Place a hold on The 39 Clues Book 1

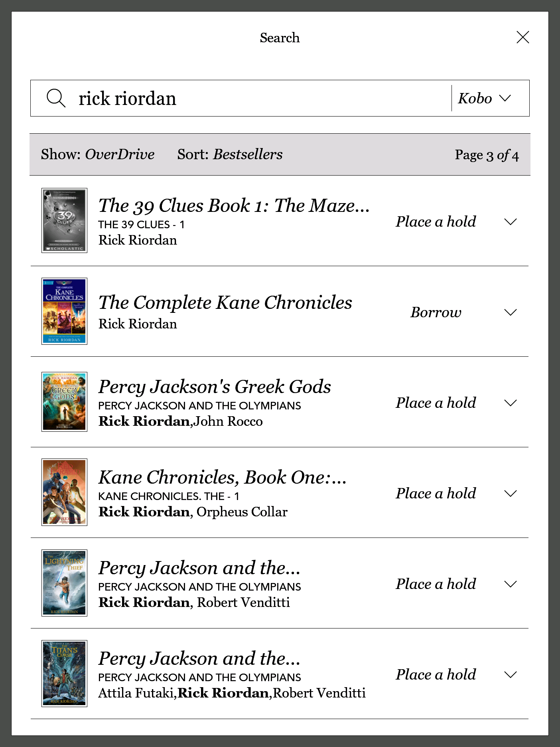coord(436,221)
